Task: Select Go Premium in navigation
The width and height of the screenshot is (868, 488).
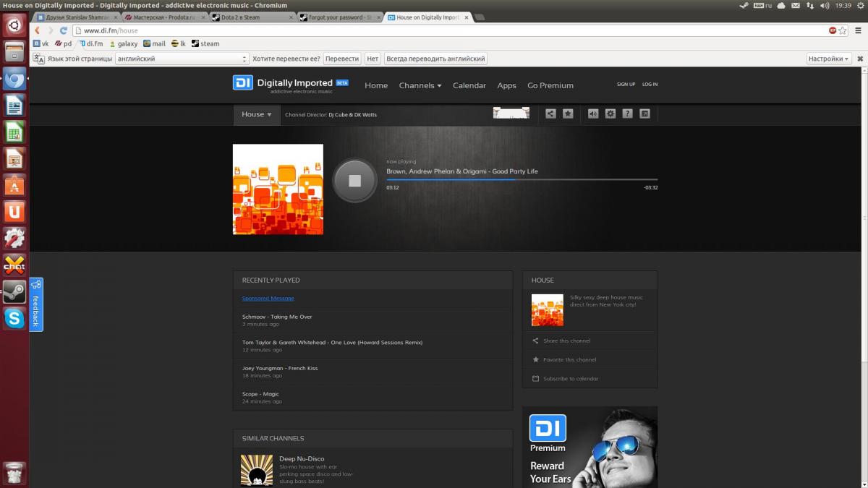Action: pos(550,85)
